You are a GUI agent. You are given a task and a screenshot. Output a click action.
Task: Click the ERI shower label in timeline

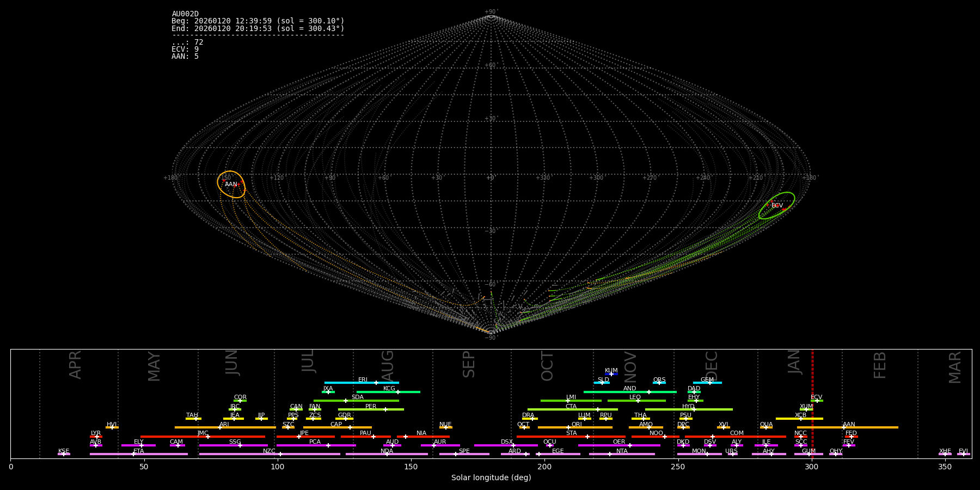(363, 380)
